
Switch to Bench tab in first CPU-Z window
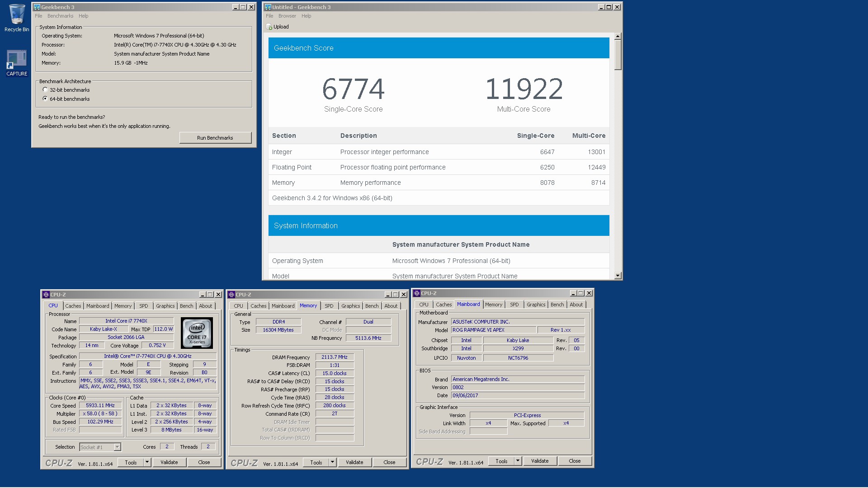point(187,306)
